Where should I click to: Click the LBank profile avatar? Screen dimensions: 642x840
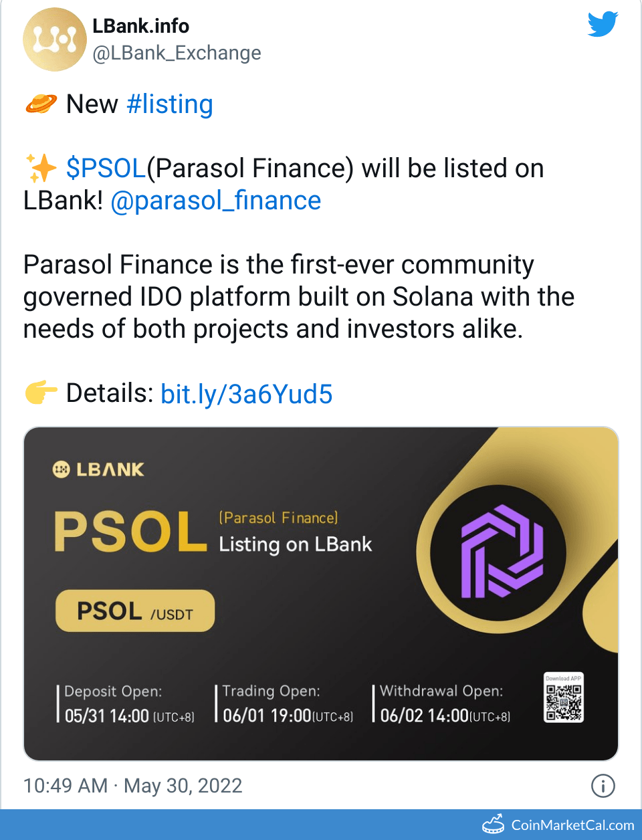[x=54, y=39]
